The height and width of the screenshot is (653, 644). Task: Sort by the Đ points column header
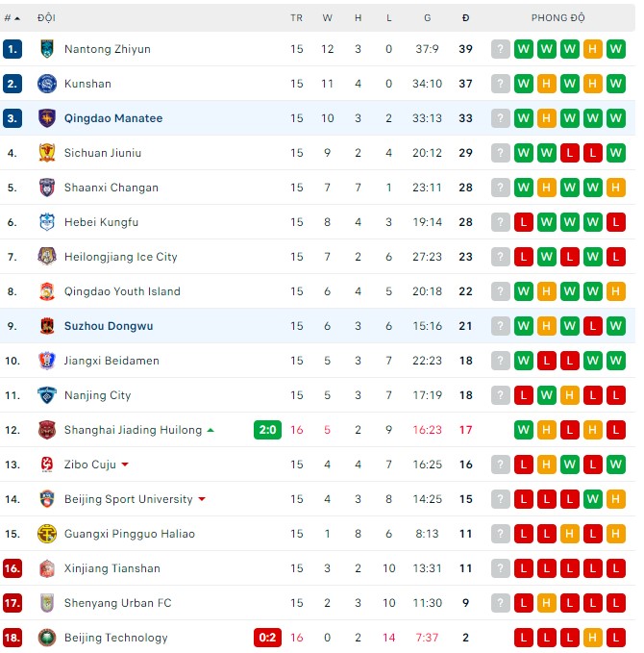click(x=466, y=18)
